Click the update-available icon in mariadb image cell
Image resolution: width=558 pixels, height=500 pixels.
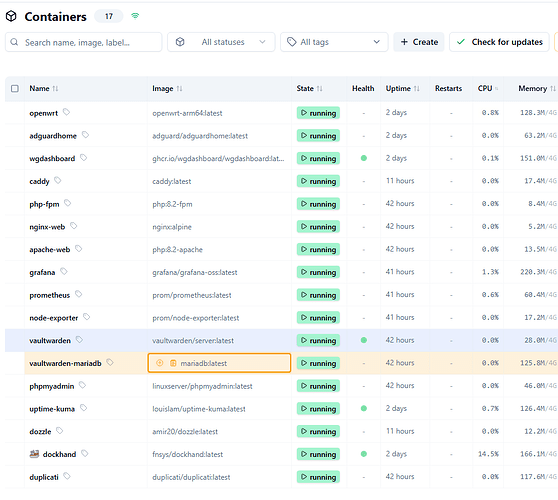tap(160, 363)
